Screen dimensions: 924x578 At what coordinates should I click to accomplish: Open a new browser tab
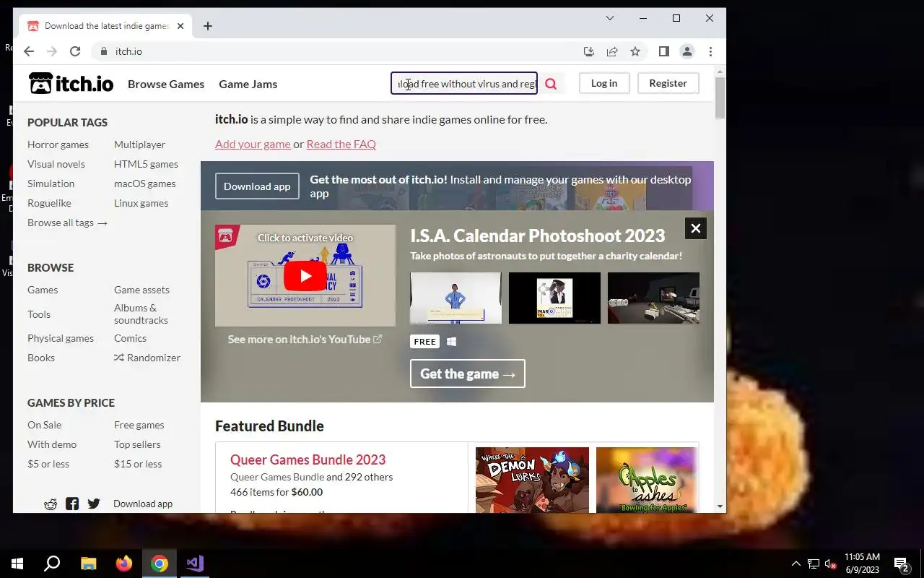pos(208,26)
